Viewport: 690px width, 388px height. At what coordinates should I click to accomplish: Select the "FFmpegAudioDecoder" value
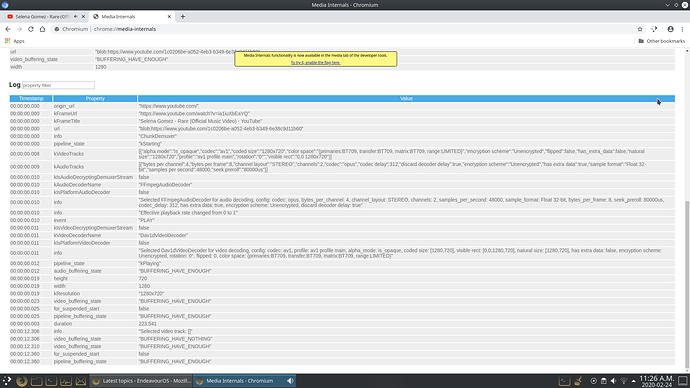(x=165, y=185)
